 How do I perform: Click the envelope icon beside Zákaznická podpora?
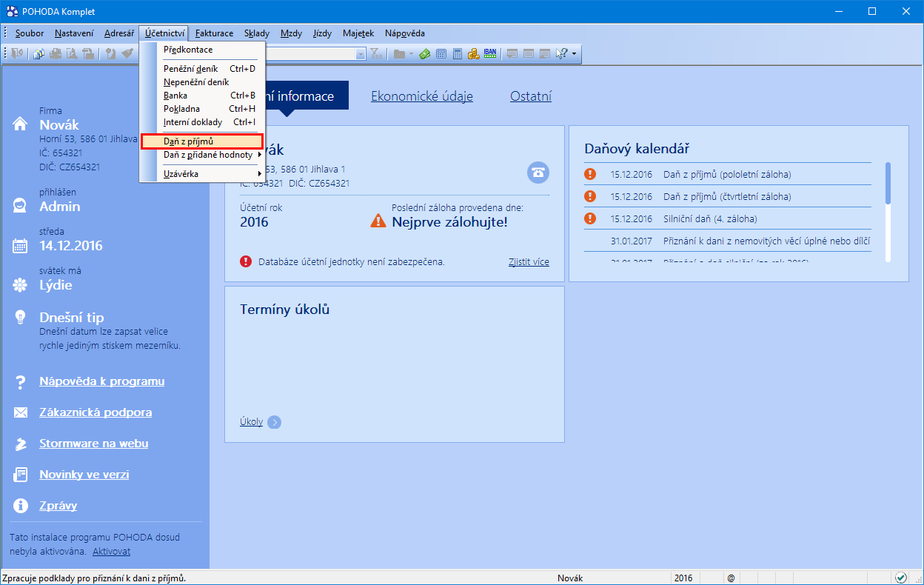click(21, 412)
